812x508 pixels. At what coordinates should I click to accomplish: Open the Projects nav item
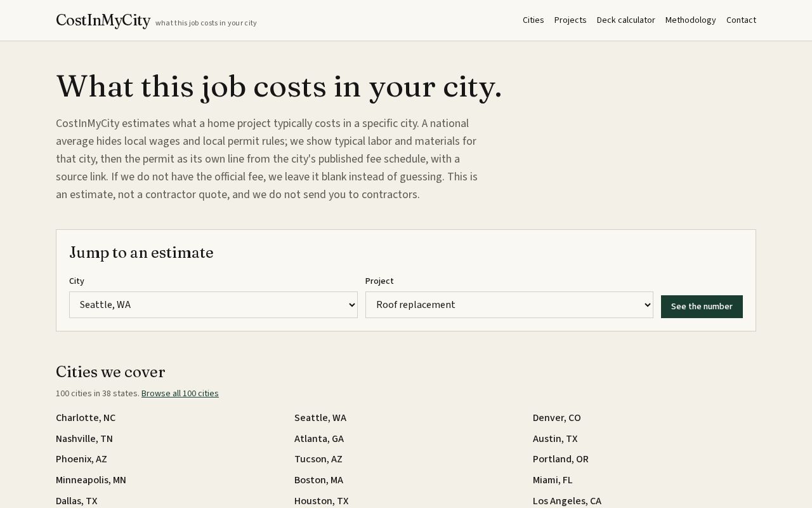570,20
